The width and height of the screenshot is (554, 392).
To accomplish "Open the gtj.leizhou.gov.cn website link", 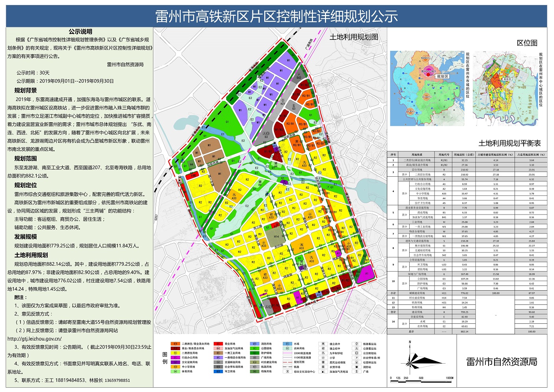I will point(35,338).
